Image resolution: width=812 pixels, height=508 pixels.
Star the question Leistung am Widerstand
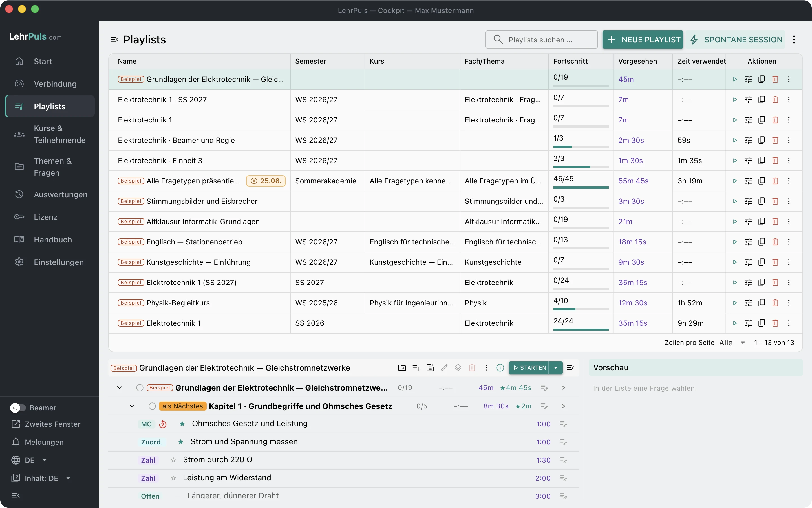(173, 478)
